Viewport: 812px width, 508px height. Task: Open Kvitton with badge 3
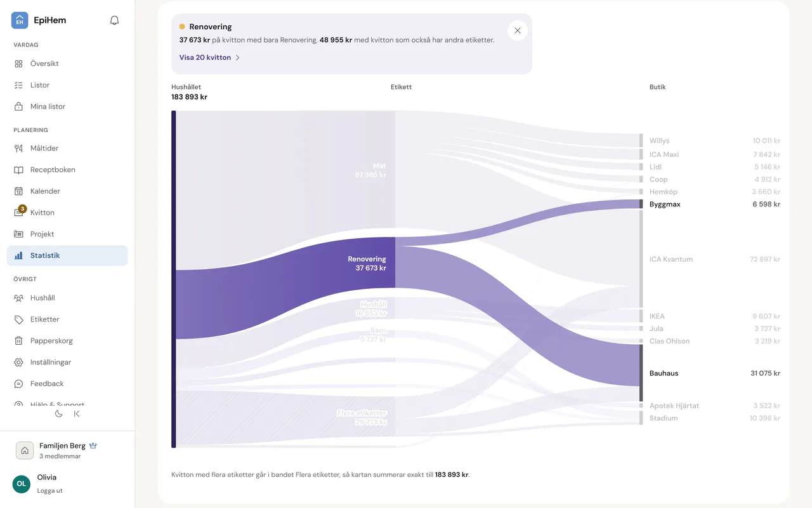click(67, 213)
